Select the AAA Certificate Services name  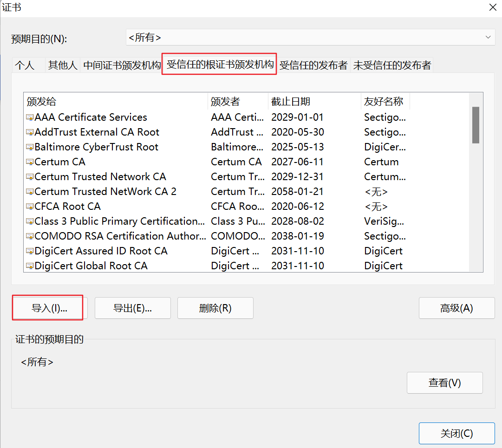(91, 117)
